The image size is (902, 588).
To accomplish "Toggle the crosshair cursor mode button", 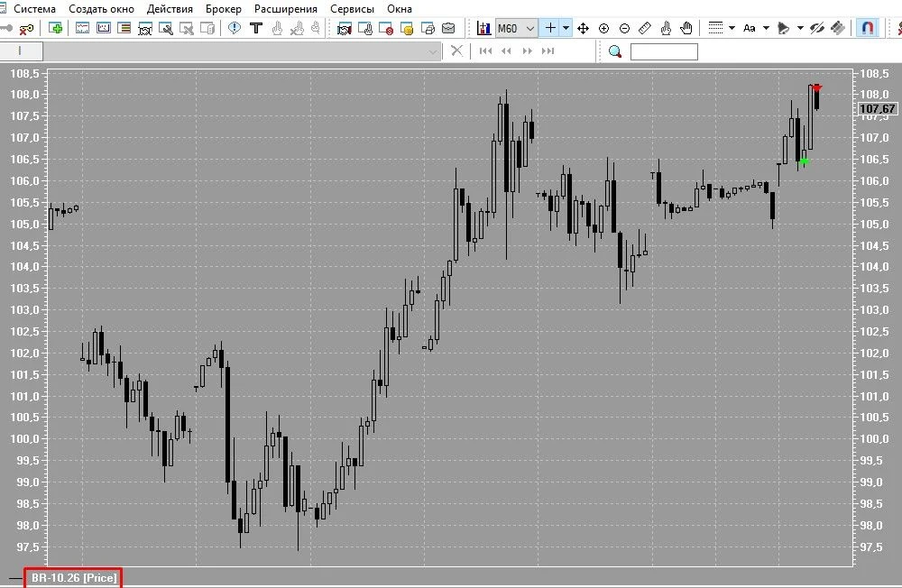I will coord(550,28).
